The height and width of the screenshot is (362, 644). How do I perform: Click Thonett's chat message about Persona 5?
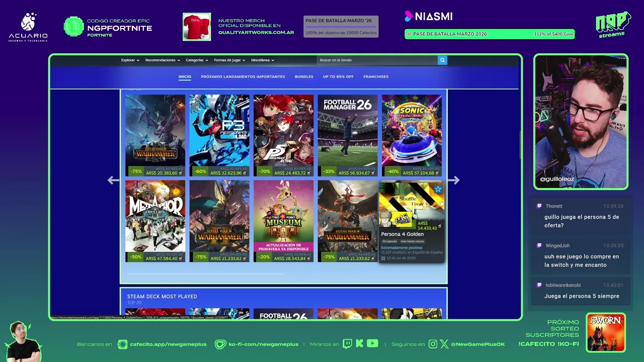point(582,221)
